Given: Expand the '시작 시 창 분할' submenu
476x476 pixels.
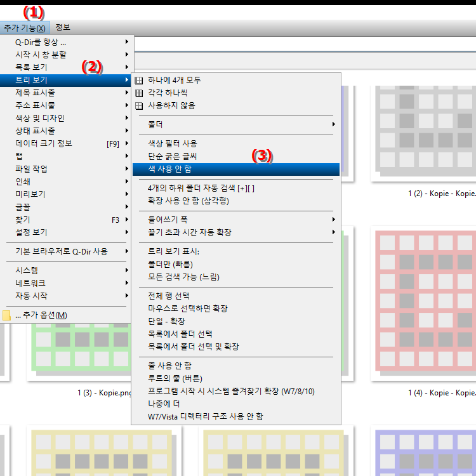Looking at the screenshot, I should click(65, 55).
